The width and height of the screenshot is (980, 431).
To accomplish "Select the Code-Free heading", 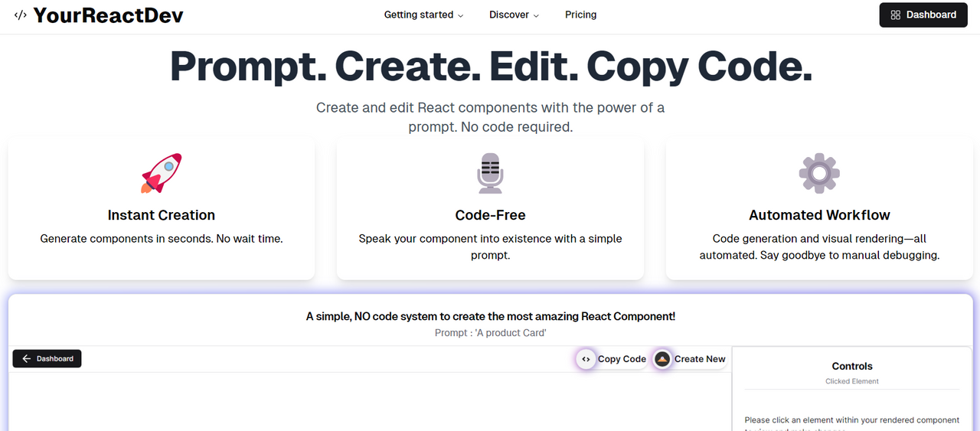I will 490,215.
